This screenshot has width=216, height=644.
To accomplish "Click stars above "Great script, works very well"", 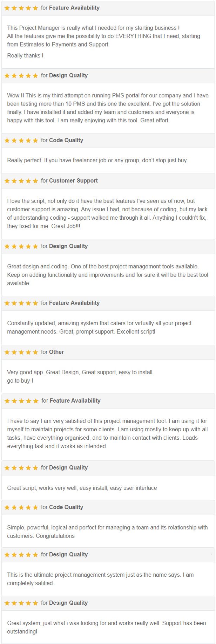I will [x=21, y=468].
